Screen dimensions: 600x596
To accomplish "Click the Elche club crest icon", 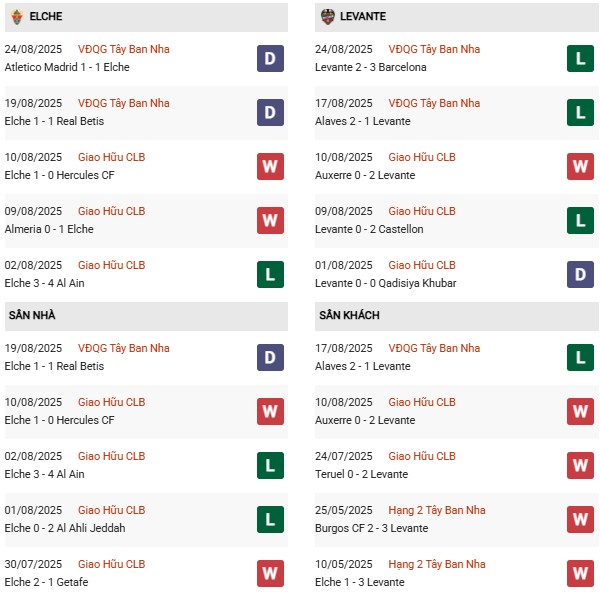I will [15, 17].
